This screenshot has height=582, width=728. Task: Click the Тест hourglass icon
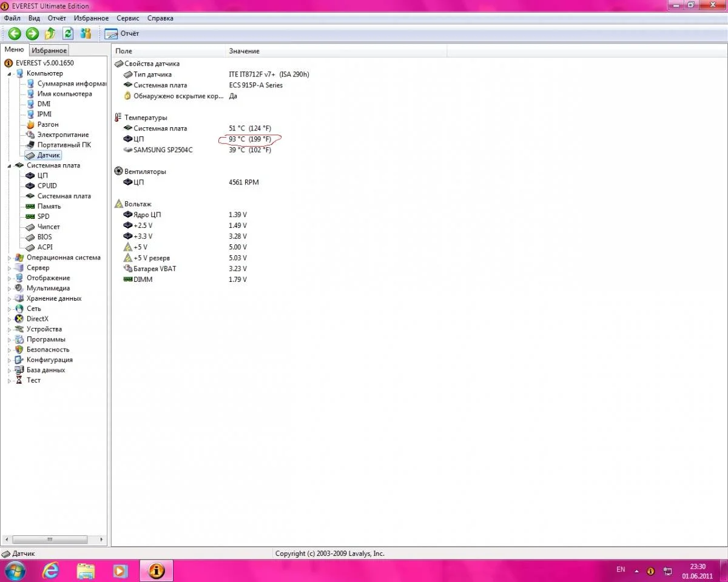(x=20, y=380)
